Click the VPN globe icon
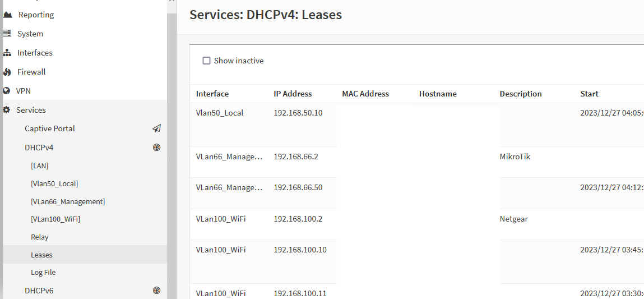This screenshot has width=644, height=299. point(7,91)
